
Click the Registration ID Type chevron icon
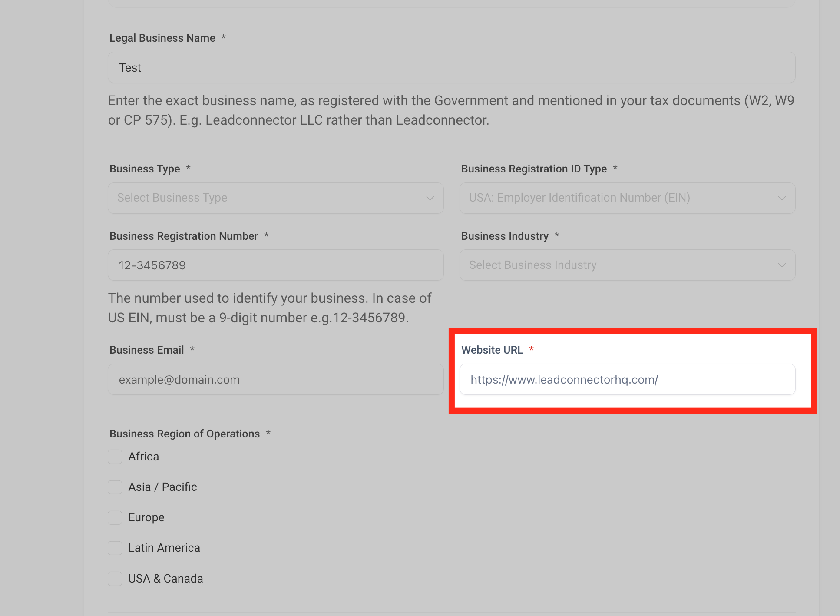pos(782,198)
